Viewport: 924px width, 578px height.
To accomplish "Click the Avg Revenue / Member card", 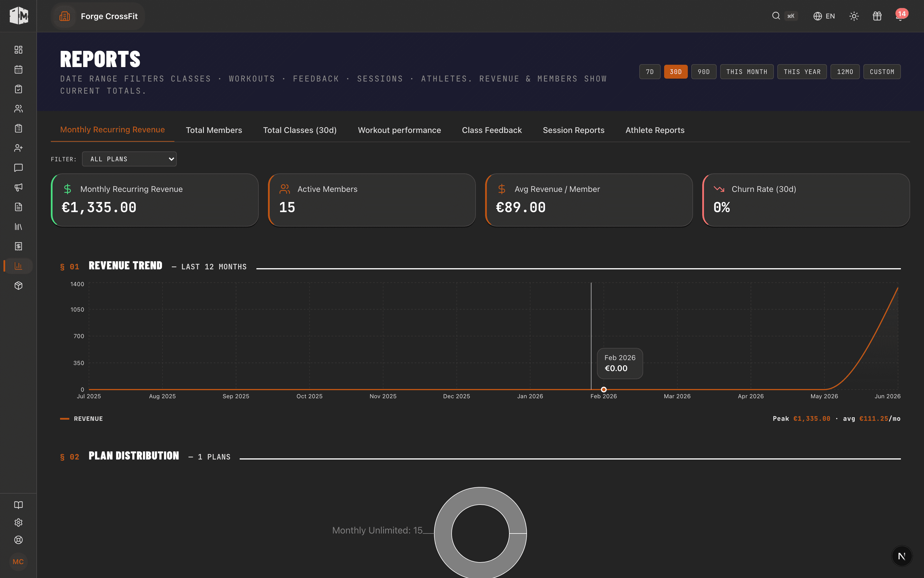I will [x=589, y=200].
